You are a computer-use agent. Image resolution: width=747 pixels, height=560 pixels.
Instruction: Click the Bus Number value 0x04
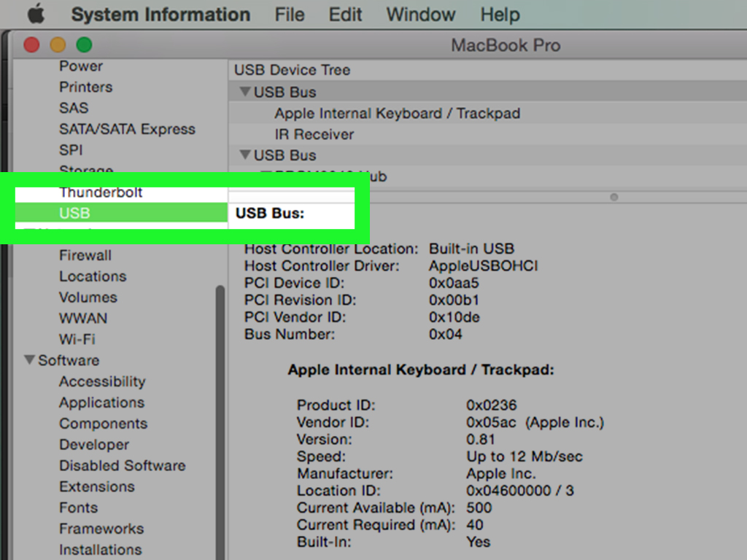(x=445, y=334)
